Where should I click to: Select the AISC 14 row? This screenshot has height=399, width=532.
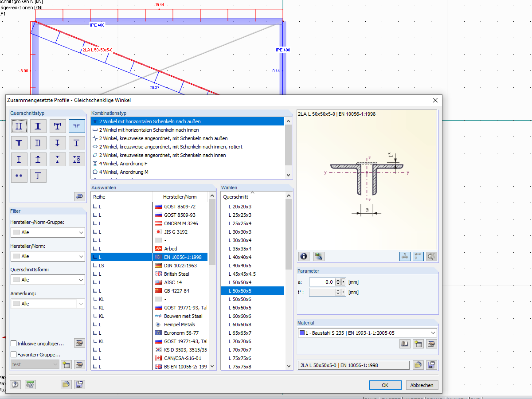point(149,282)
